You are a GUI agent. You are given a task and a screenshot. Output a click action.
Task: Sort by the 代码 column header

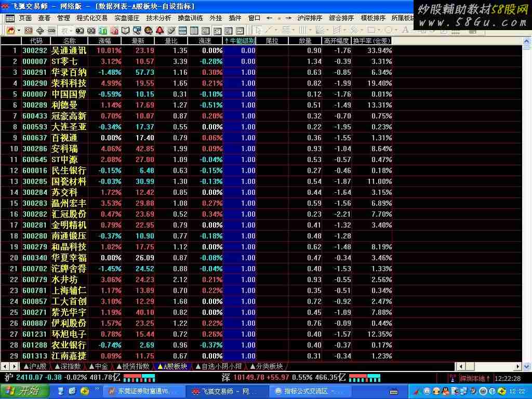tap(36, 41)
